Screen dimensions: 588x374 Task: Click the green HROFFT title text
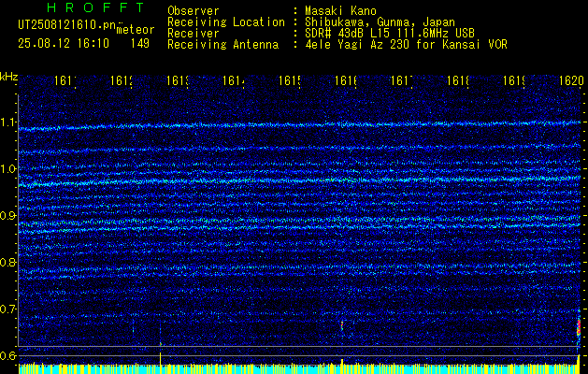click(x=96, y=7)
